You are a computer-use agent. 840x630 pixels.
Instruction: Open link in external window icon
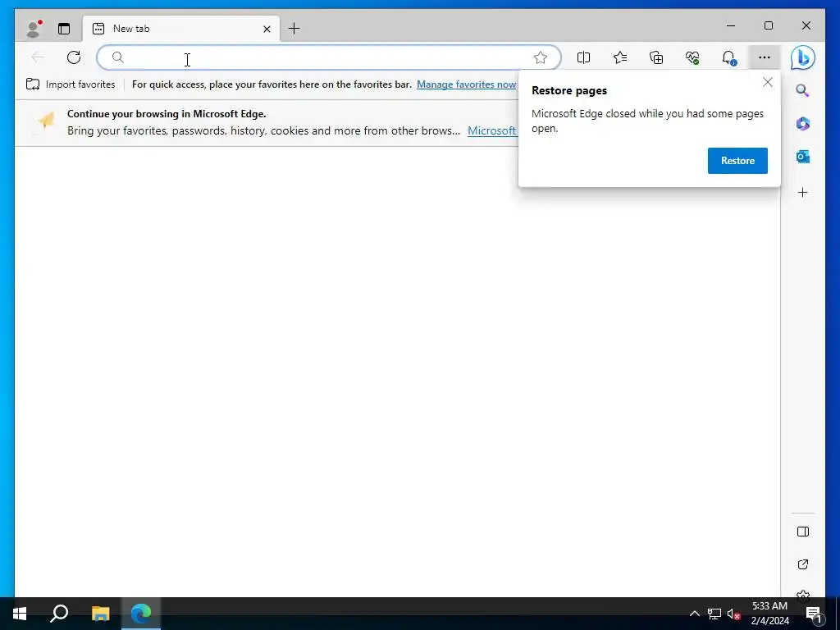click(802, 564)
